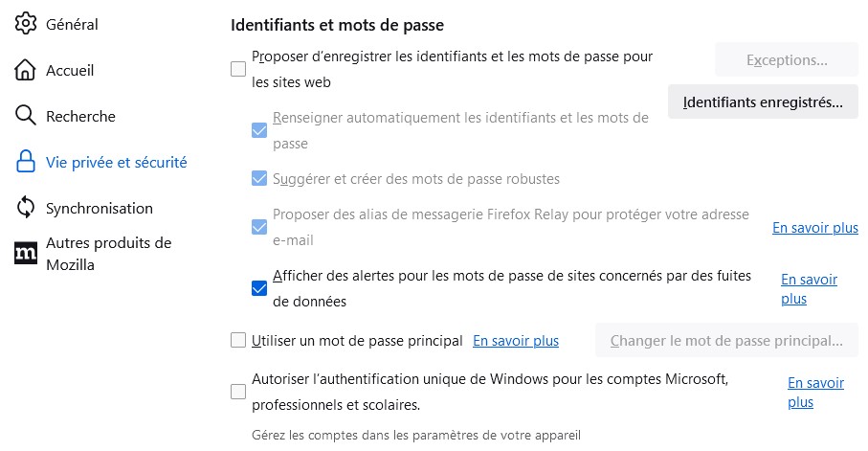Viewport: 868px width, 451px height.
Task: Open the 'Identifiants enregistrés…' dialog
Action: click(763, 101)
